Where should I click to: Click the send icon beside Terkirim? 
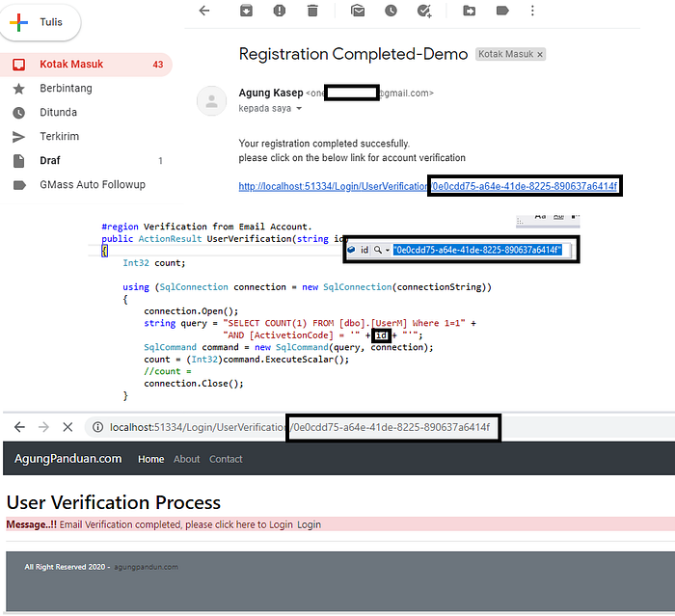(19, 137)
